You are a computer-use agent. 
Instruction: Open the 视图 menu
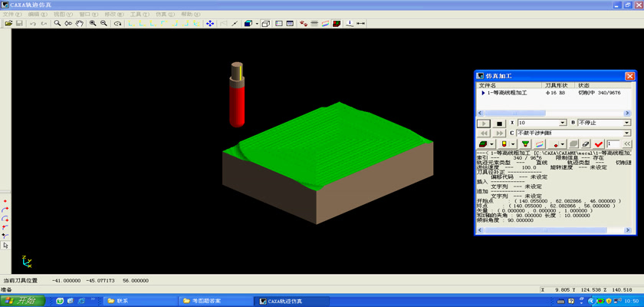(x=63, y=14)
